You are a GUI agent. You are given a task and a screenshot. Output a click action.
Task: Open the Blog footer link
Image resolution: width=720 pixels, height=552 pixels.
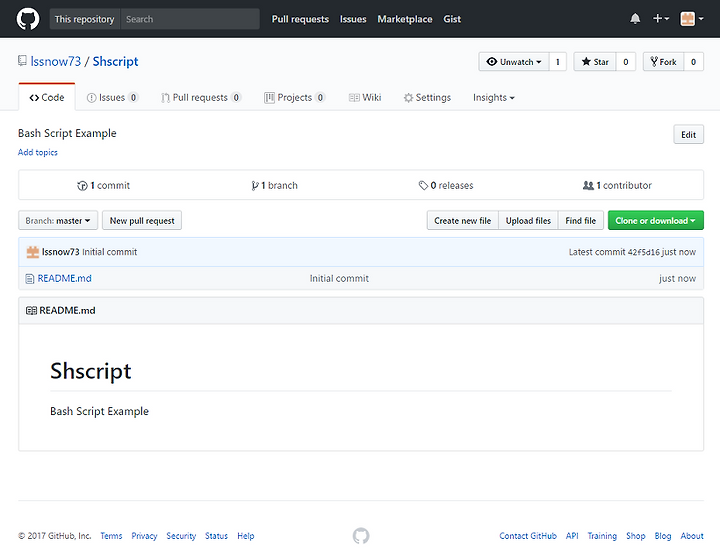pos(663,536)
